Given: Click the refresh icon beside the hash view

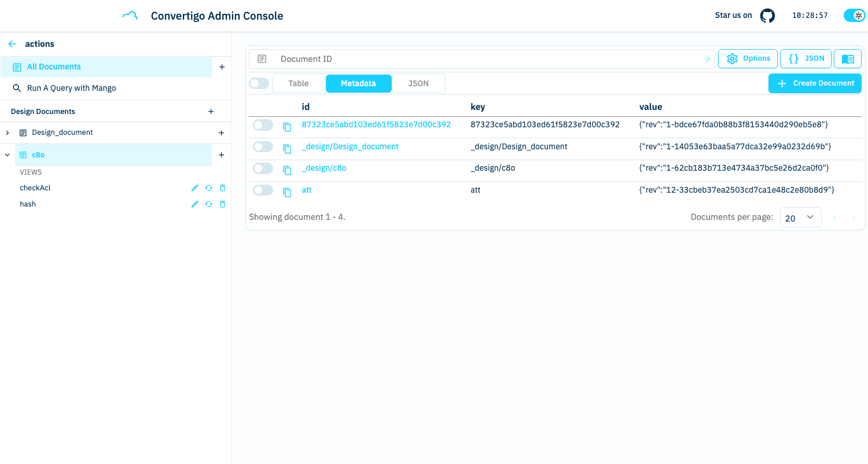Looking at the screenshot, I should pyautogui.click(x=208, y=204).
